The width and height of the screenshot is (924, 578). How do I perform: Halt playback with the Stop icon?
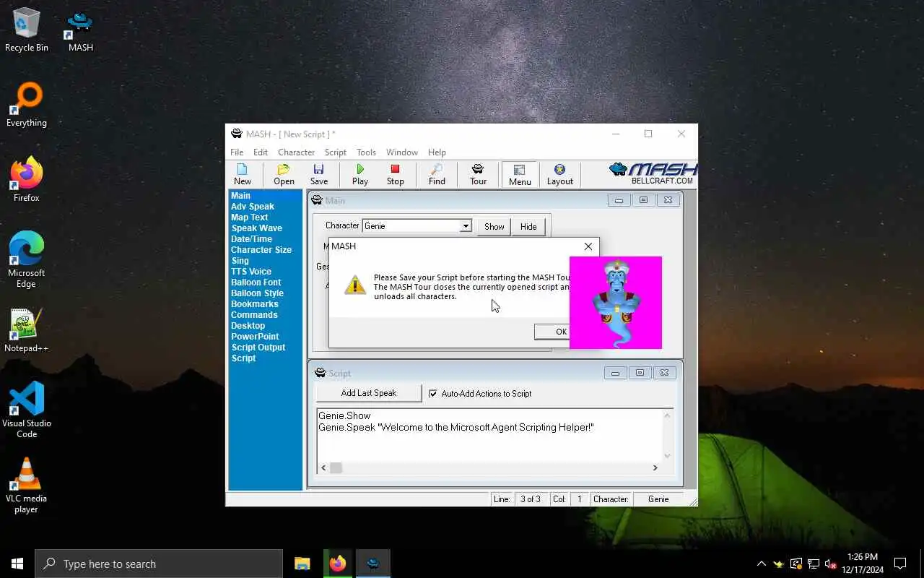point(395,174)
